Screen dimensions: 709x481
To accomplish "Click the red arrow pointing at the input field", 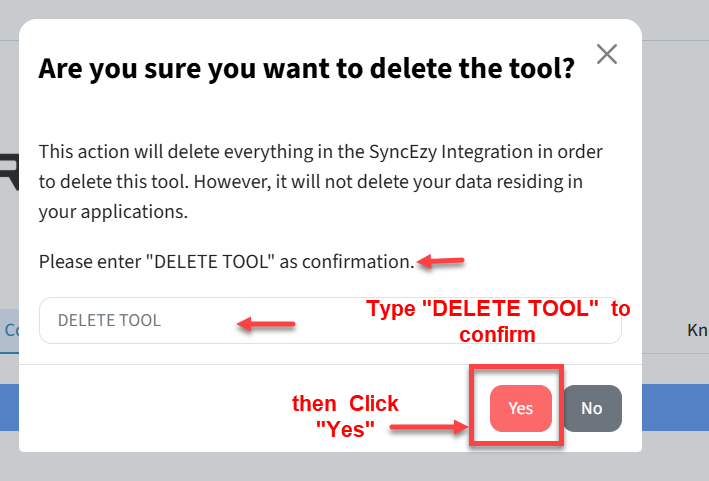I will coord(265,323).
